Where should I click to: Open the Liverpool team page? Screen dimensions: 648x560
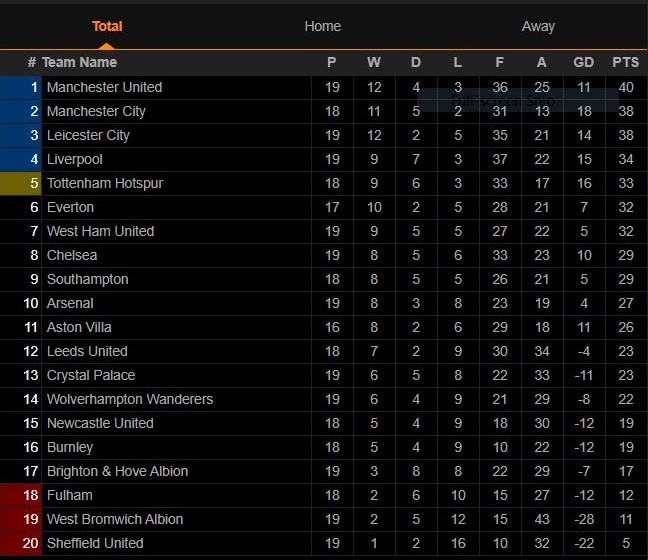pos(75,159)
